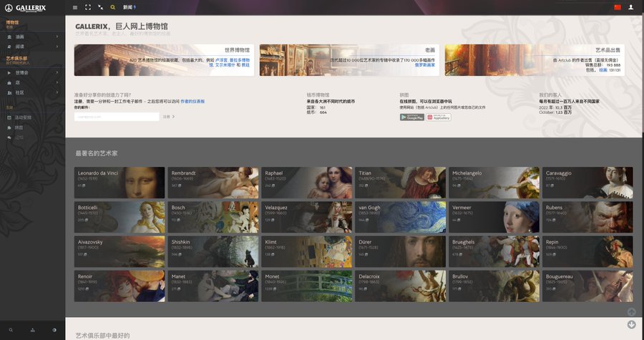This screenshot has width=644, height=340.
Task: Click the chat bubble icon in sidebar
Action: click(9, 137)
